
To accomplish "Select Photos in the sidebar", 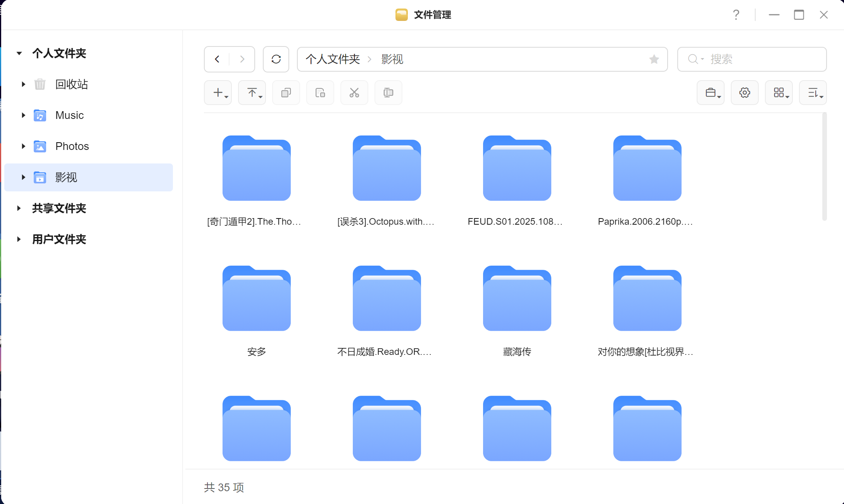I will coord(72,146).
